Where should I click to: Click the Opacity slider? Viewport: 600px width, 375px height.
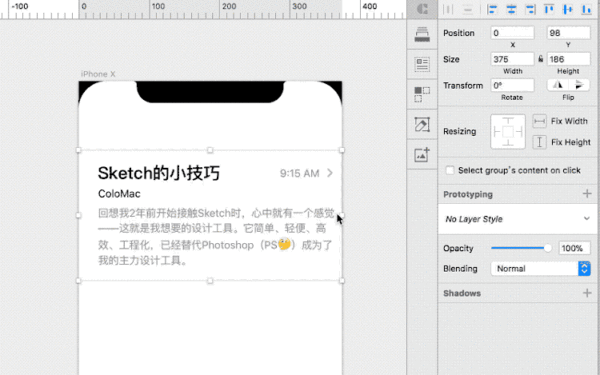[x=521, y=248]
